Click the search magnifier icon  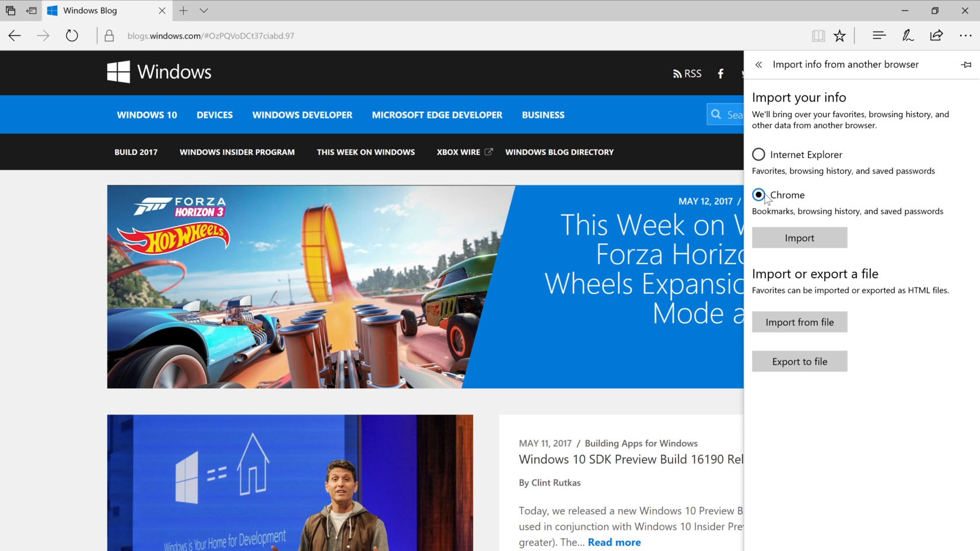click(716, 115)
